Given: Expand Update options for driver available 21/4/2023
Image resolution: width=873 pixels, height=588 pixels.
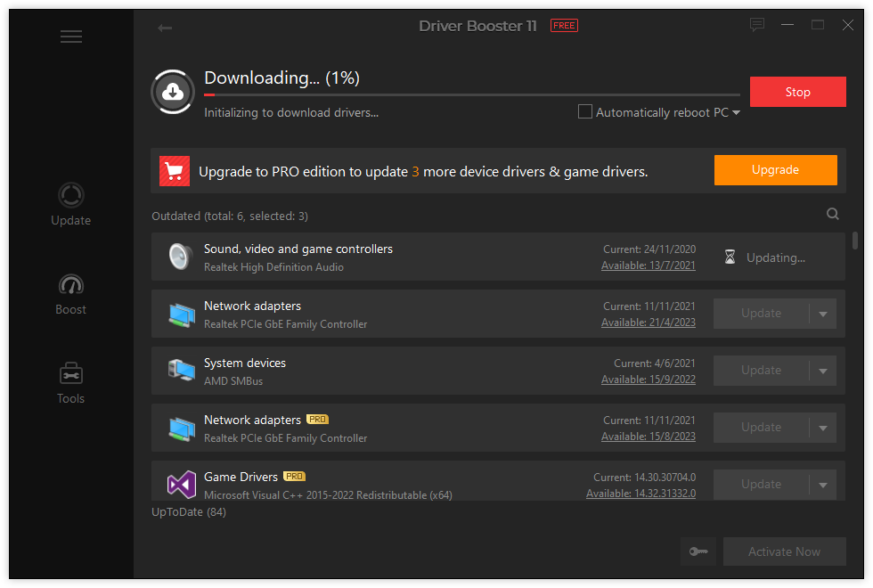Looking at the screenshot, I should [x=823, y=314].
